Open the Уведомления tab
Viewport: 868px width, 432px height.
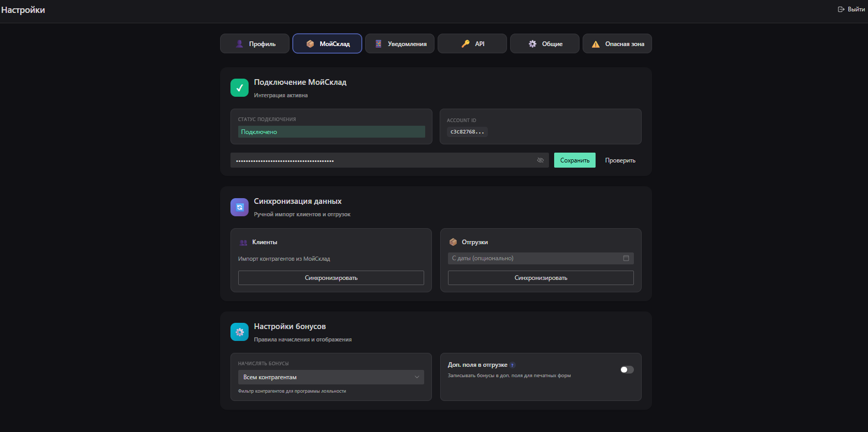click(x=400, y=44)
